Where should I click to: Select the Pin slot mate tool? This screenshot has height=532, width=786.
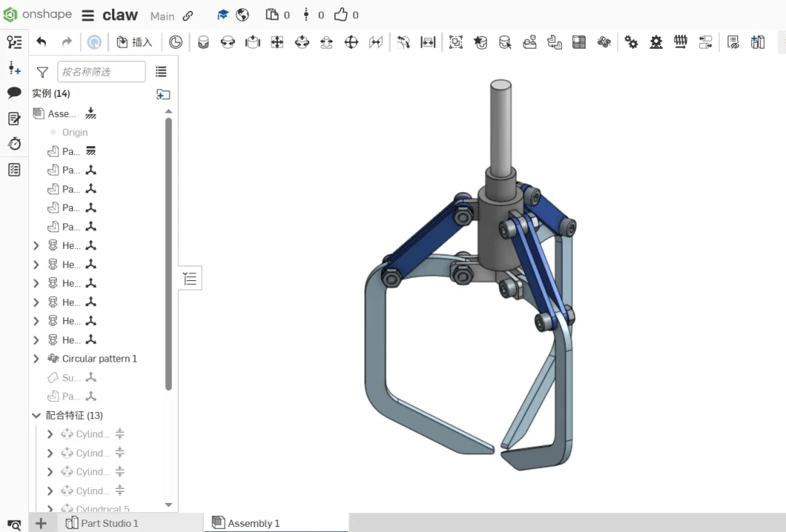coord(326,42)
